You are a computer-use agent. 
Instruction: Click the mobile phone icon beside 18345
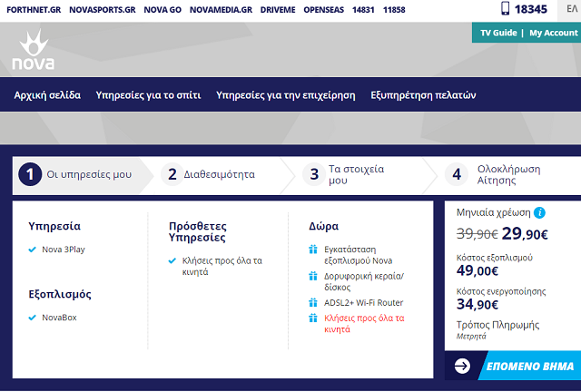pos(505,8)
